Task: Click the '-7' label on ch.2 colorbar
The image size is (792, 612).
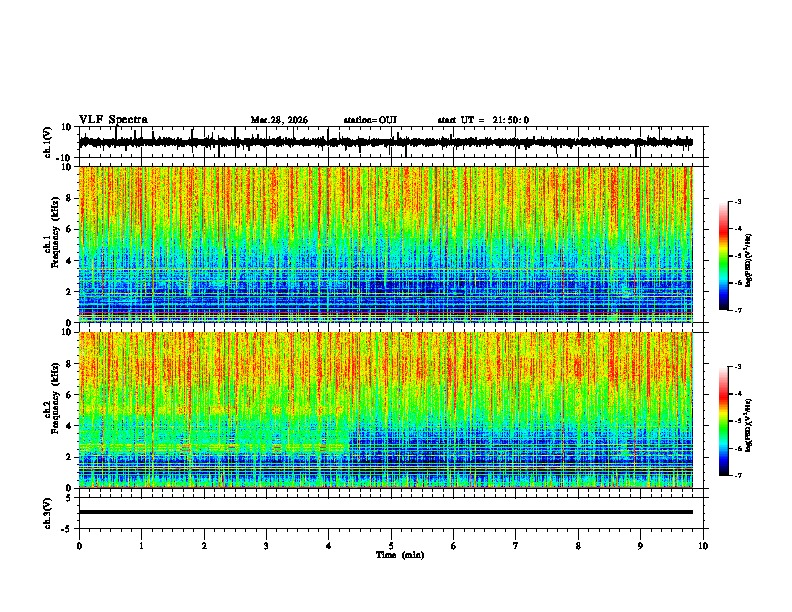Action: click(x=737, y=475)
